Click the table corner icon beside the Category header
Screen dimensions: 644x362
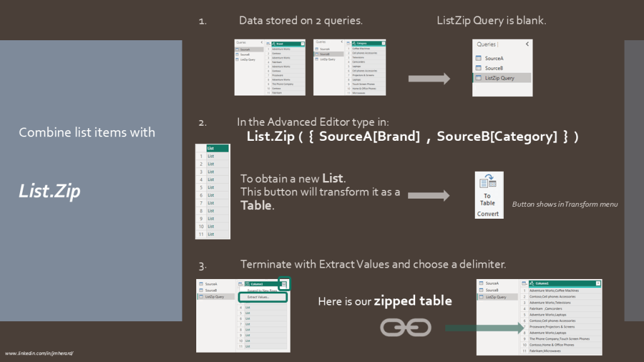click(x=349, y=43)
